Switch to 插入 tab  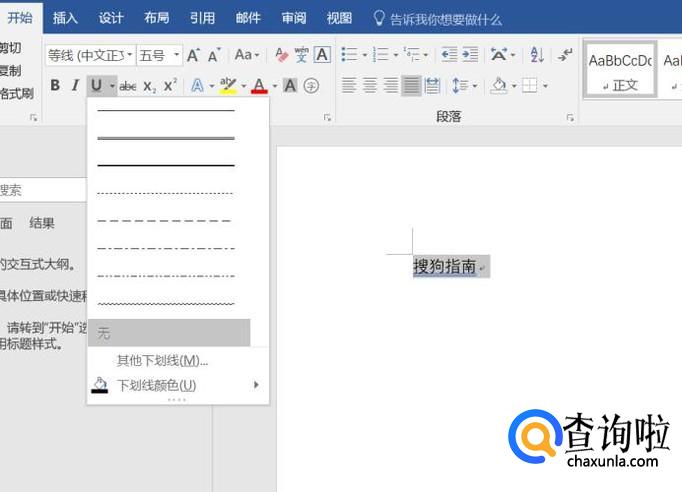(65, 18)
